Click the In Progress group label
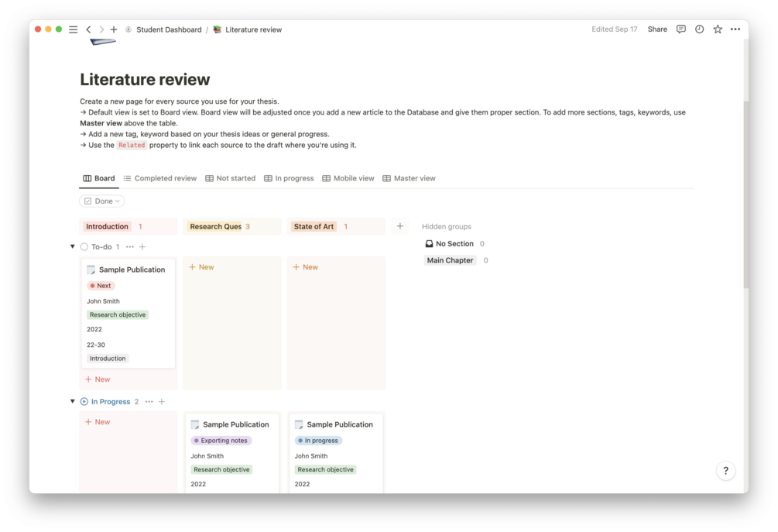 click(111, 401)
